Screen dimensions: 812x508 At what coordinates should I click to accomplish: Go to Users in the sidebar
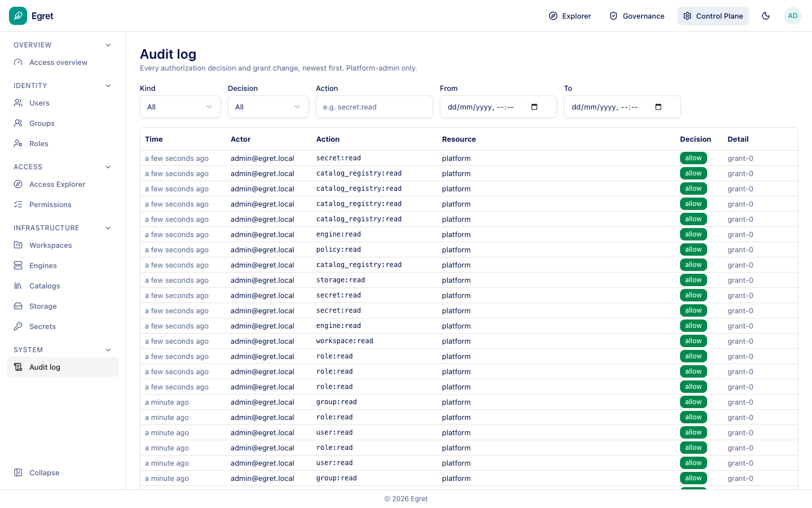63,103
